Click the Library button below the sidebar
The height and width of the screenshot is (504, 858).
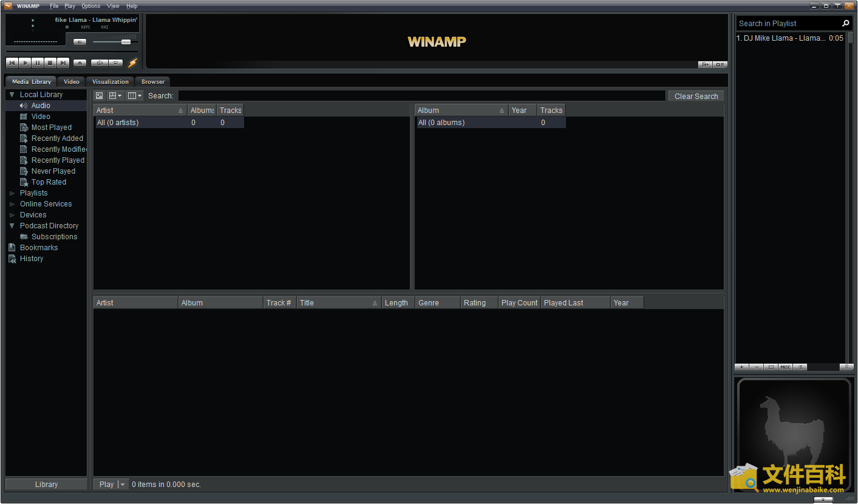[46, 484]
